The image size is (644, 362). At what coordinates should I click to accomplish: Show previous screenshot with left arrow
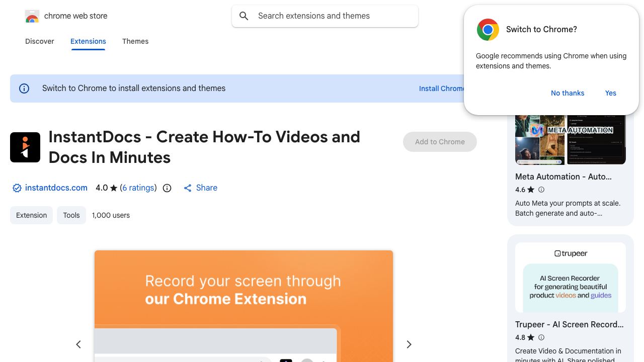pyautogui.click(x=78, y=344)
